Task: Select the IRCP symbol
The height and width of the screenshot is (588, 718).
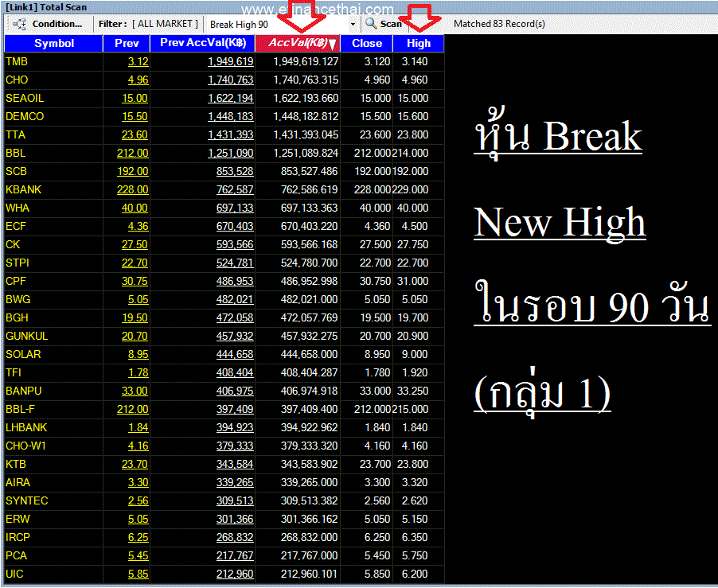Action: 18,537
